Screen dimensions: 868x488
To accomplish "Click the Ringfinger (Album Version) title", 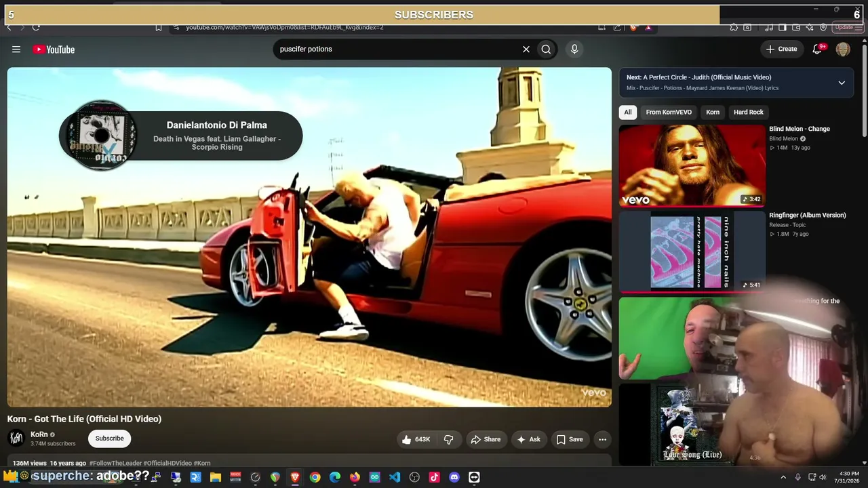I will [808, 216].
